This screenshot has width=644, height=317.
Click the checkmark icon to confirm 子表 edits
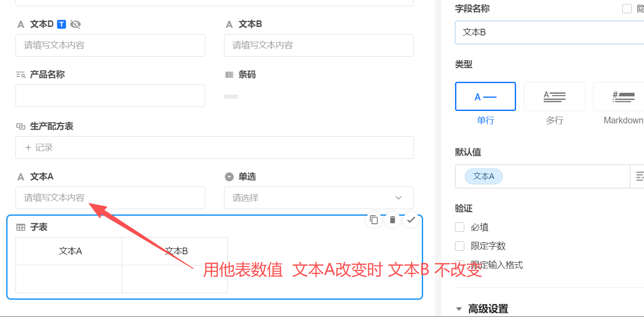pyautogui.click(x=411, y=219)
